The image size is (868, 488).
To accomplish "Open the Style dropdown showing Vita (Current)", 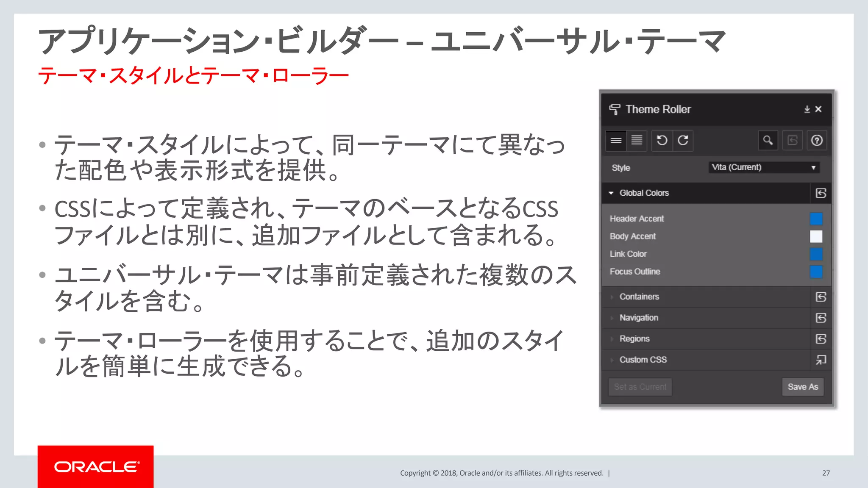I will coord(764,167).
